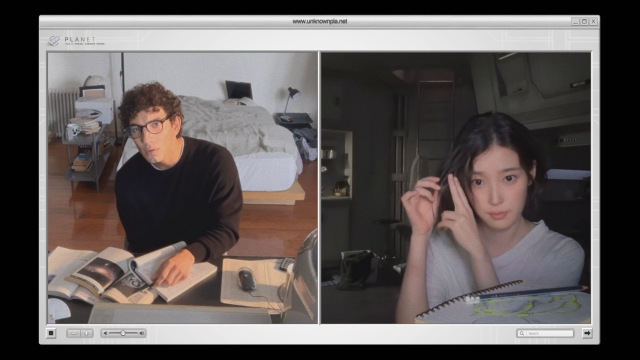Adjust the volume slider knob
This screenshot has width=640, height=360.
pos(123,333)
